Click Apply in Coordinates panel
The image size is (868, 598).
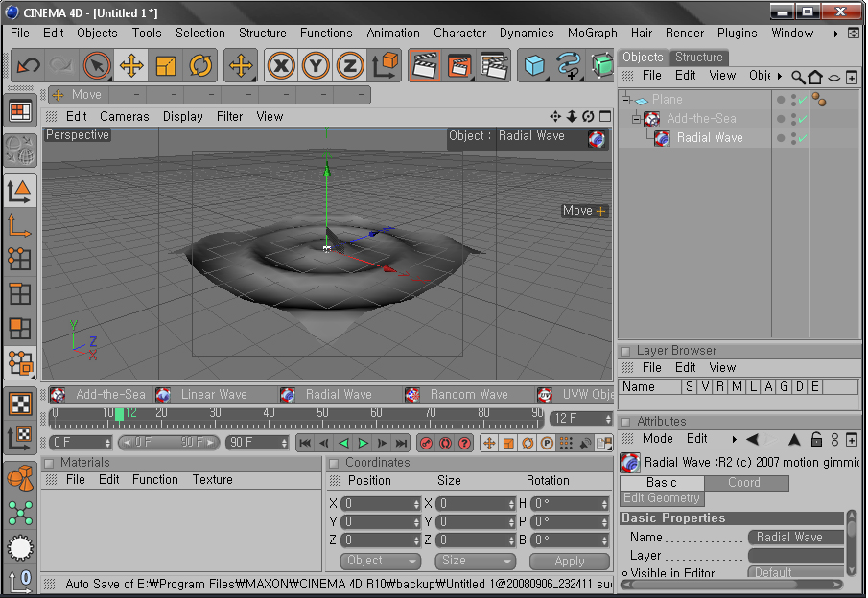click(570, 561)
